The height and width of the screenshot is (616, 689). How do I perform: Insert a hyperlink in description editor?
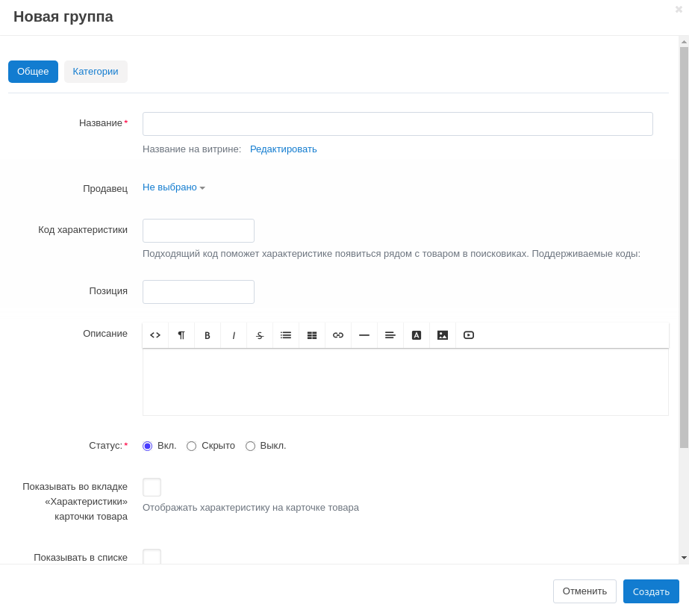(x=338, y=335)
